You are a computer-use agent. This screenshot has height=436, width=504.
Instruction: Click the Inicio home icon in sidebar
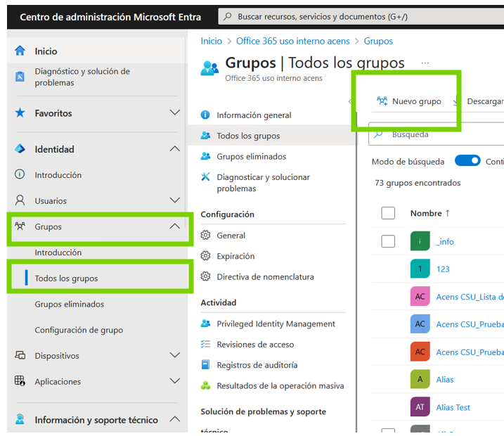pos(20,51)
